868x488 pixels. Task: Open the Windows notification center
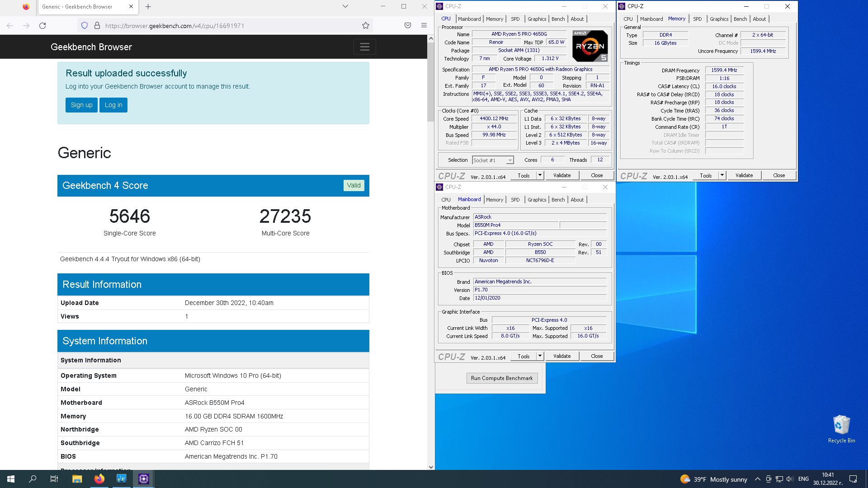point(853,479)
